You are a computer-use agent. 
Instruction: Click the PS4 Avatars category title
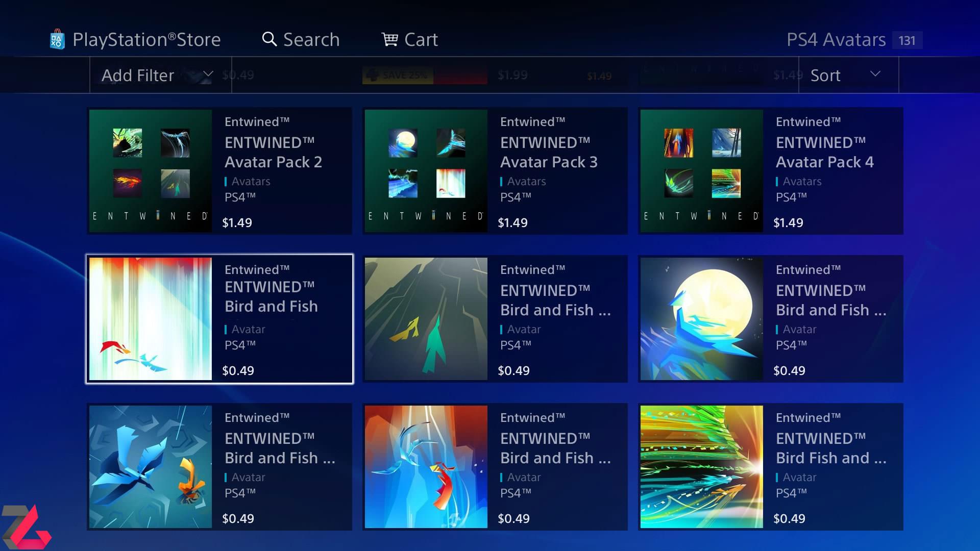(x=836, y=39)
